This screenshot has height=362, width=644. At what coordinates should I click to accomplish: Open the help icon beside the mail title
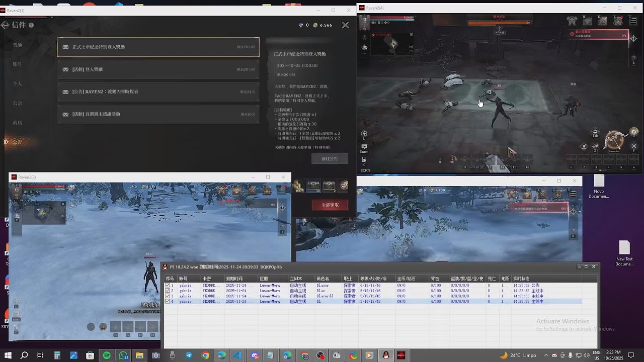point(31,25)
